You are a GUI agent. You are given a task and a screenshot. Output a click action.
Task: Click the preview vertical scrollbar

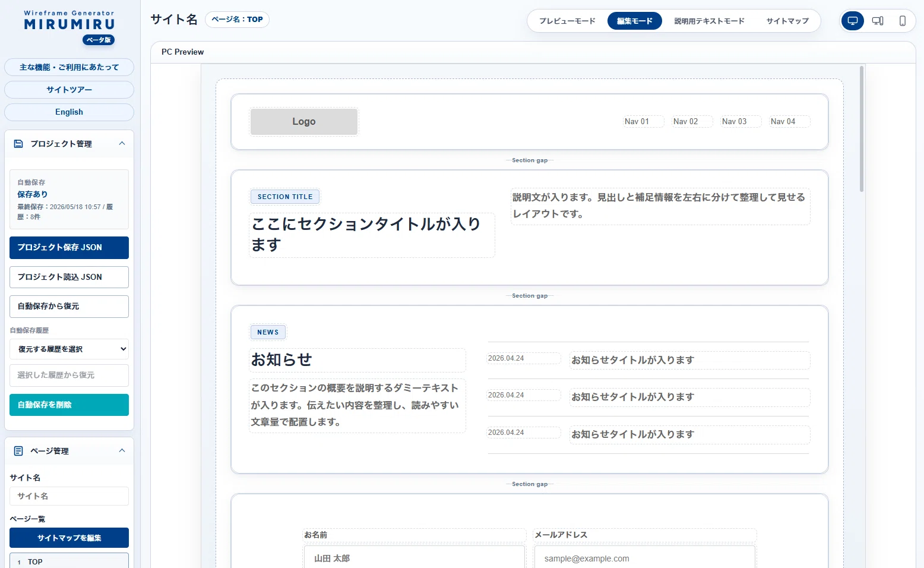[862, 129]
